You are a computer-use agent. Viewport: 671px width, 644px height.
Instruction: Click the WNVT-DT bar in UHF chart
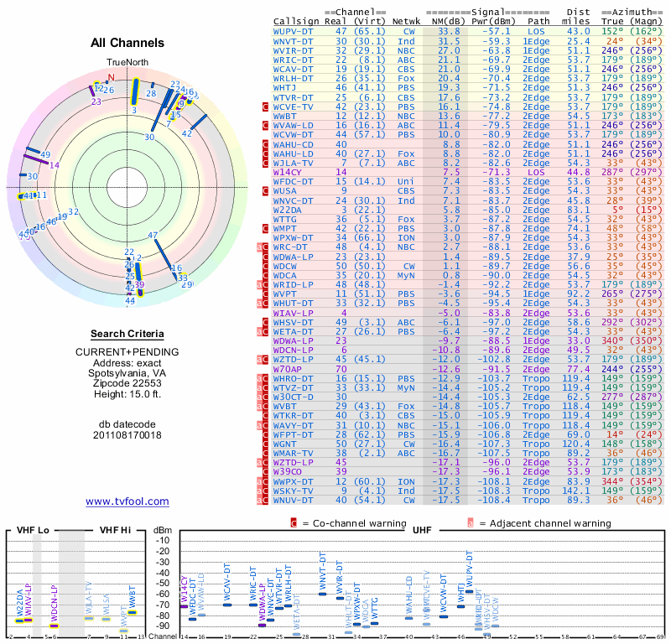click(x=323, y=594)
